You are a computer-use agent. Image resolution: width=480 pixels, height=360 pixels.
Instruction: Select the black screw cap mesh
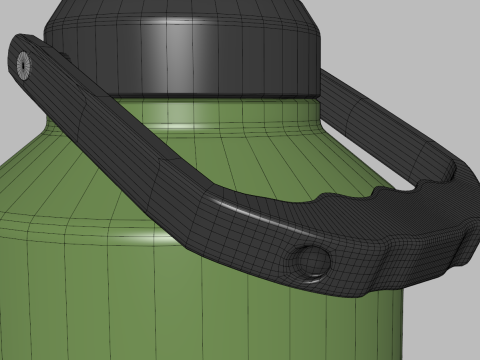[183, 50]
